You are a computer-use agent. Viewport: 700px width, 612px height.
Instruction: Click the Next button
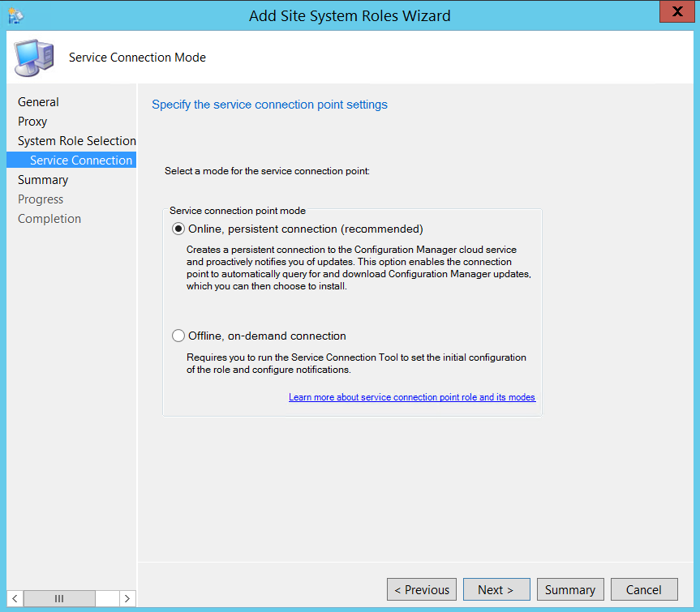click(x=496, y=589)
